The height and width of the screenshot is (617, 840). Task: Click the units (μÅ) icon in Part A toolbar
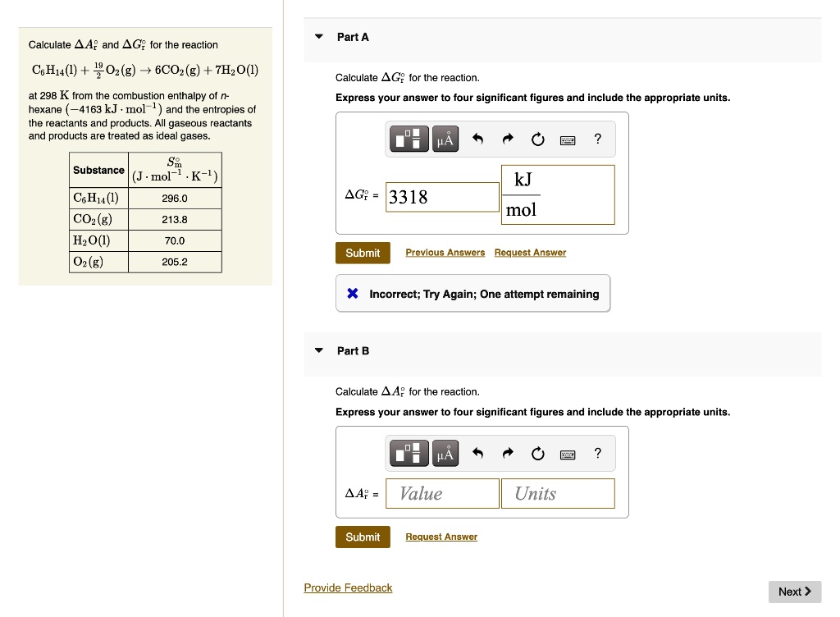coord(445,139)
